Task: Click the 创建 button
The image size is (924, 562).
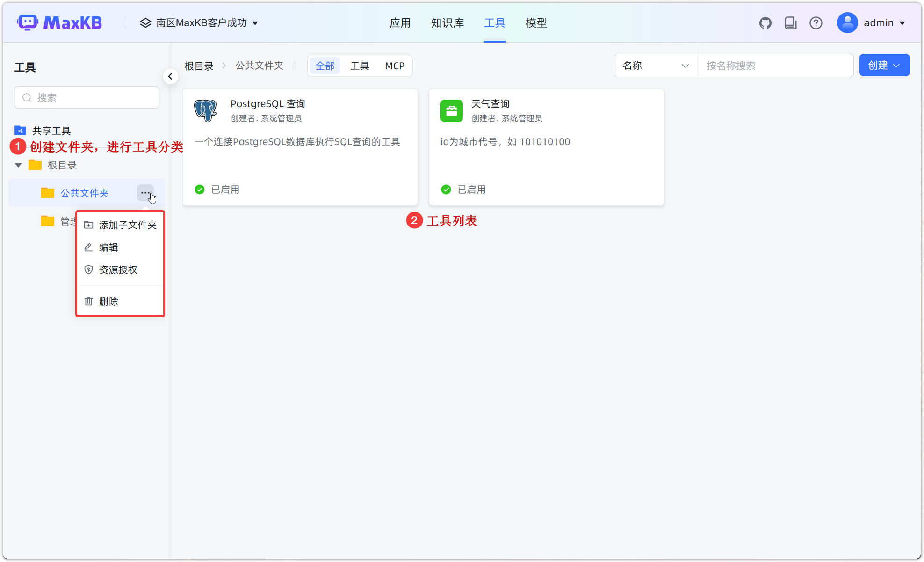Action: [x=884, y=65]
